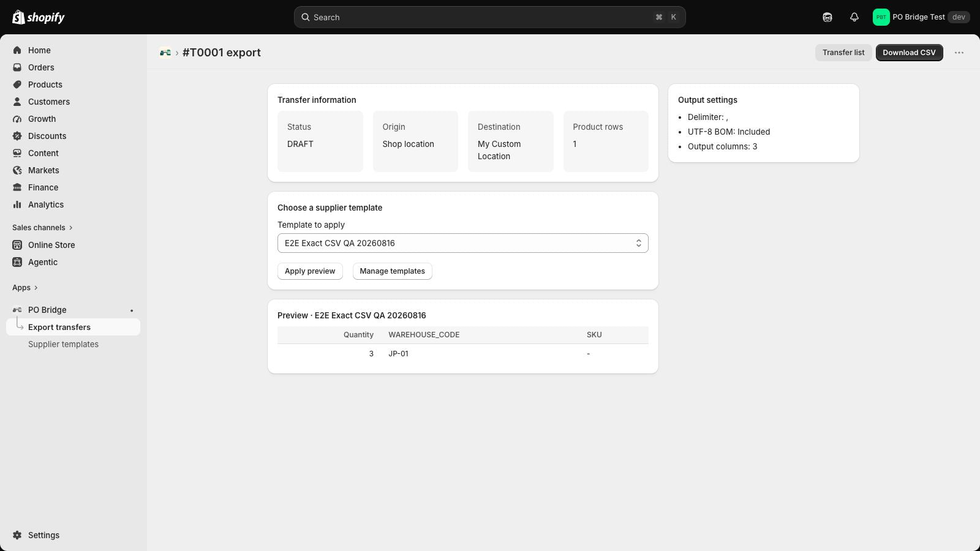Open the PO Bridge Test account menu

click(x=921, y=17)
